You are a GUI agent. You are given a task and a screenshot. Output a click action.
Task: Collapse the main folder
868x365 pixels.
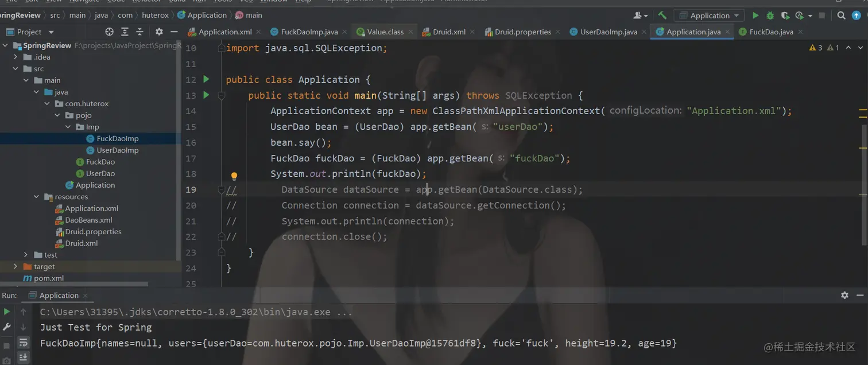26,80
